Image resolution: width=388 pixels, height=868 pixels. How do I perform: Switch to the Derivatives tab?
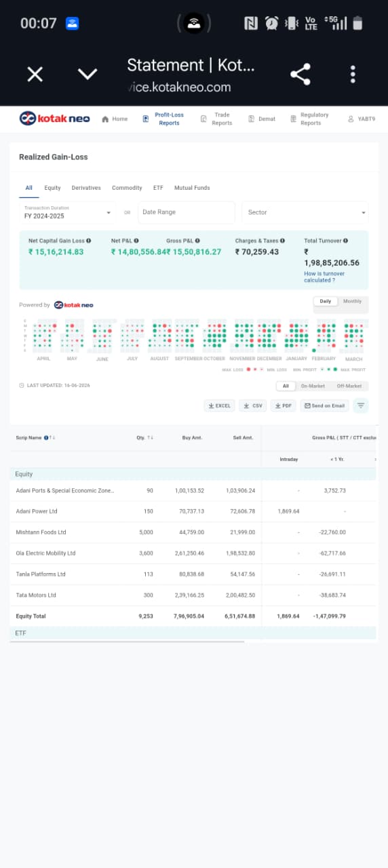pyautogui.click(x=86, y=188)
